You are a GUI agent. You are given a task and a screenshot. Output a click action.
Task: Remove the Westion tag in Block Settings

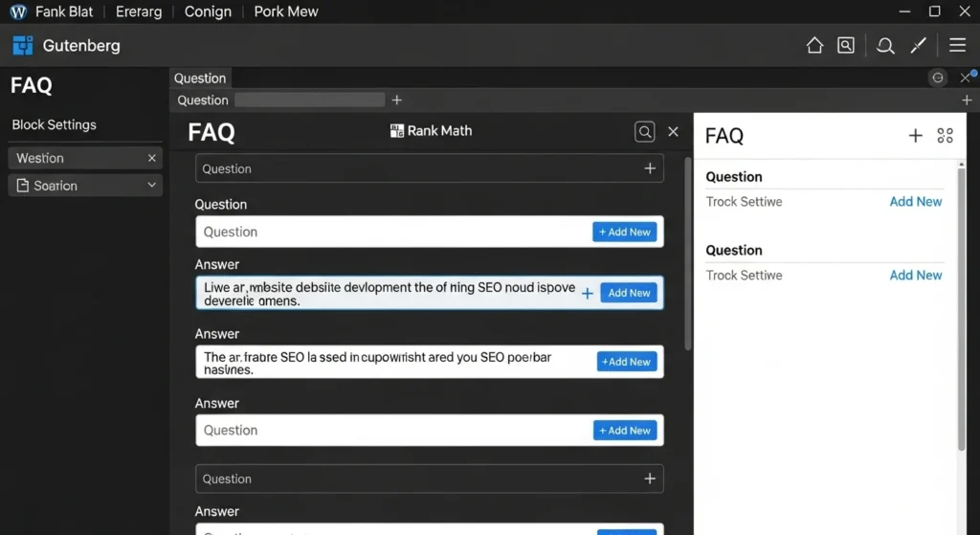pyautogui.click(x=152, y=158)
